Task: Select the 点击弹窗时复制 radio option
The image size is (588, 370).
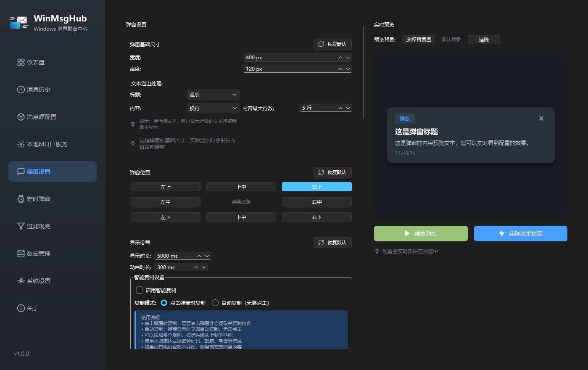Action: click(163, 302)
